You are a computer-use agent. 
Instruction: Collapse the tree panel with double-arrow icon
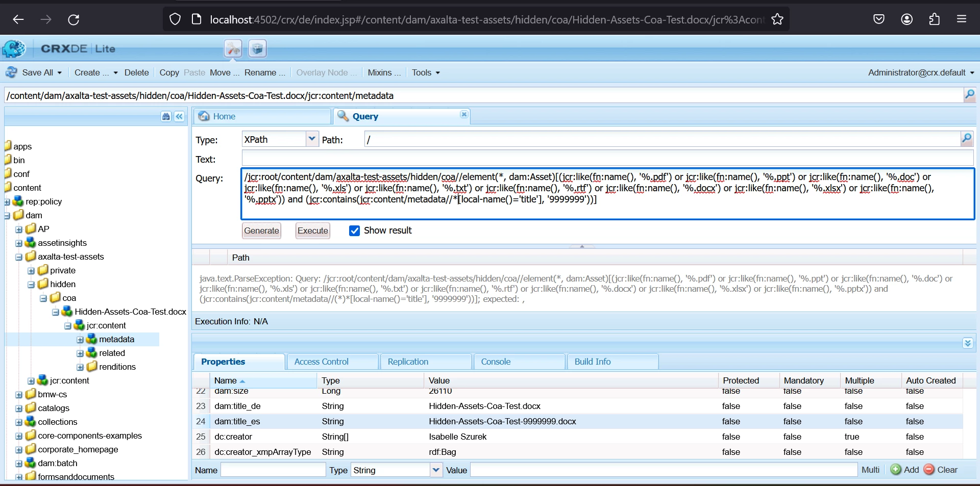click(x=179, y=116)
